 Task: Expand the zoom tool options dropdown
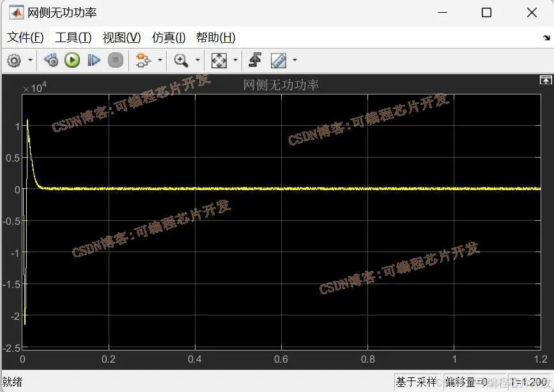point(198,61)
